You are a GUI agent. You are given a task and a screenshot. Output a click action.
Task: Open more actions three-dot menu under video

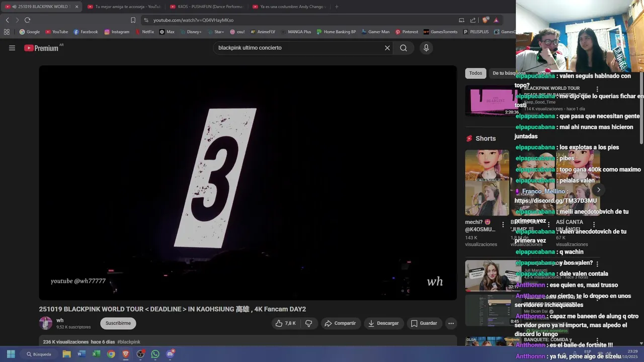pos(451,323)
